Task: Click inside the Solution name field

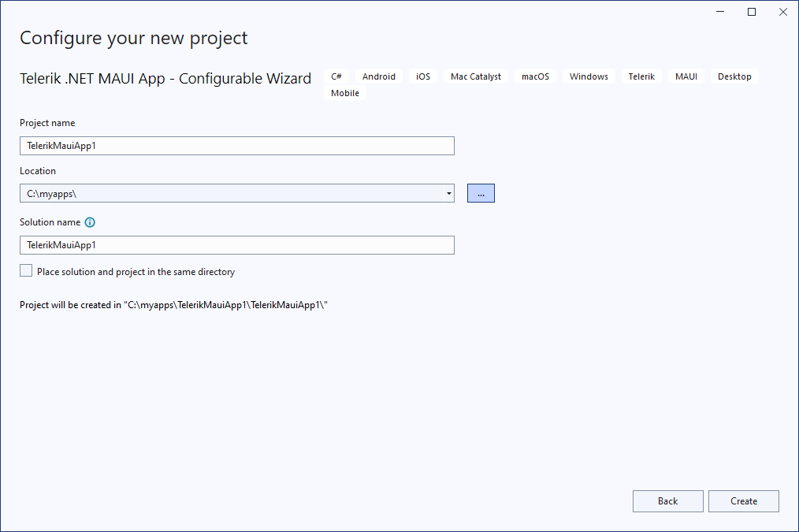Action: (236, 244)
